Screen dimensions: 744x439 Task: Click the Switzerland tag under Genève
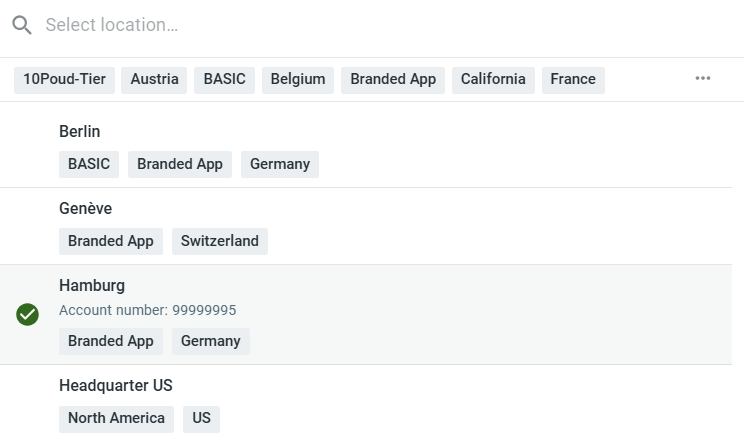coord(220,241)
